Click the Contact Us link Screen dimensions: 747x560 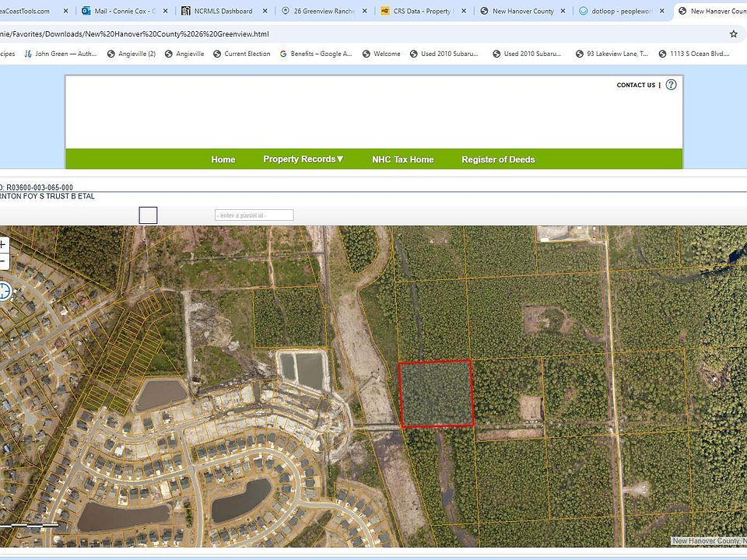[x=636, y=86]
